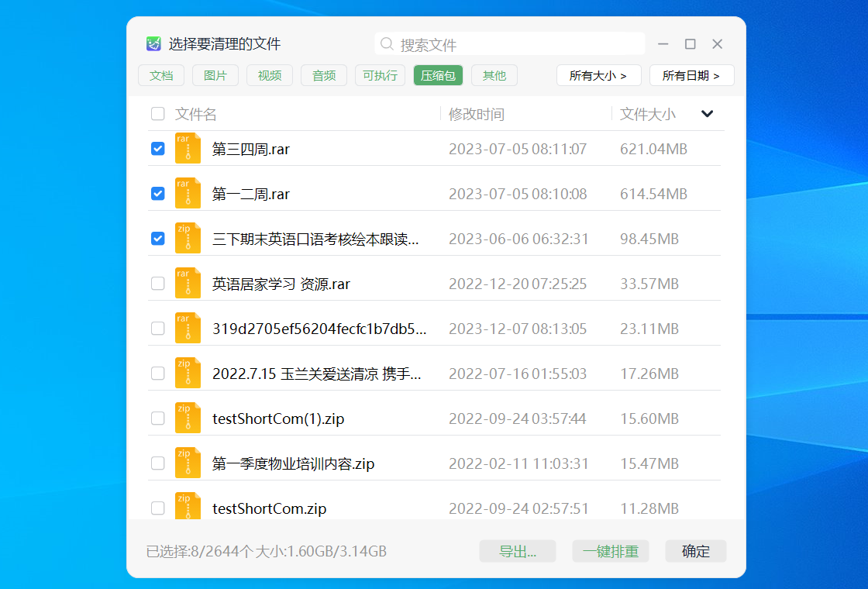Open the 所有日期 date filter dropdown

[691, 75]
